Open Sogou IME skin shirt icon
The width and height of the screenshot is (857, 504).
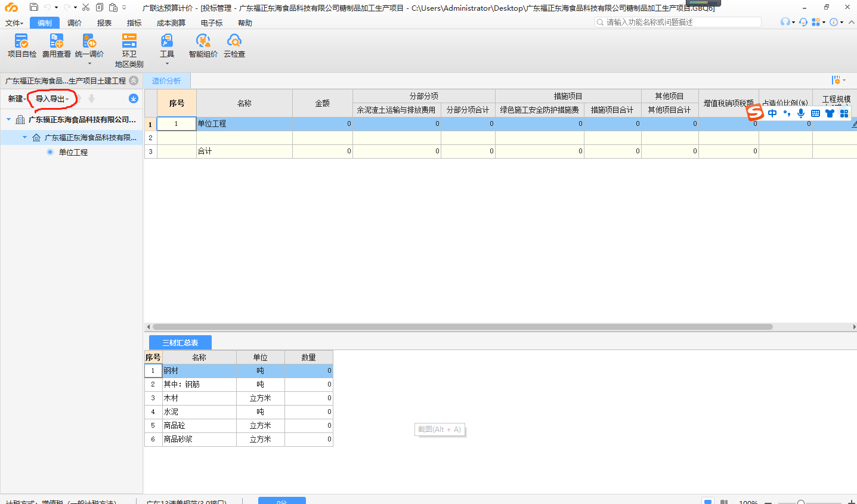coord(830,113)
